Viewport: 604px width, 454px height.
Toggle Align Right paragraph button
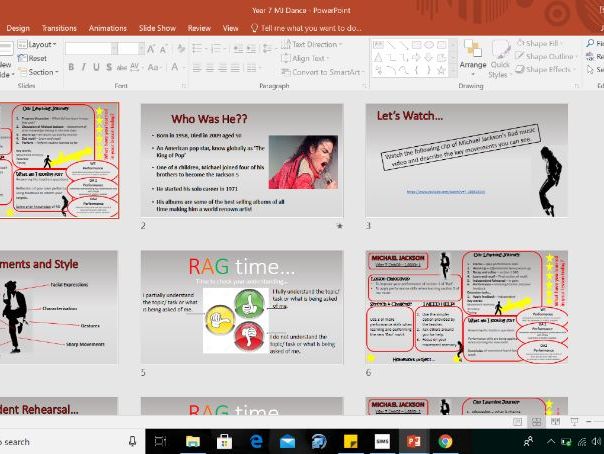coord(223,69)
